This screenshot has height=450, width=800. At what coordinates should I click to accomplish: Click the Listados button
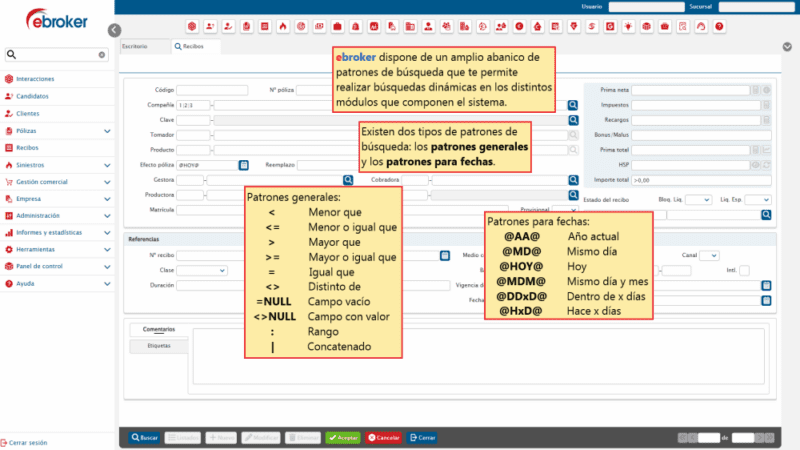[183, 438]
